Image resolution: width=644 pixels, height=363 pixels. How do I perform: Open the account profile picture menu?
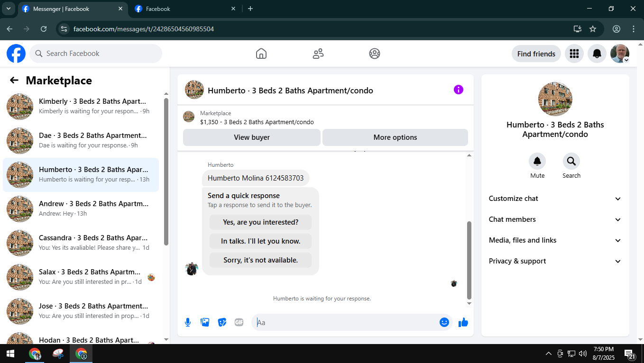(x=620, y=54)
